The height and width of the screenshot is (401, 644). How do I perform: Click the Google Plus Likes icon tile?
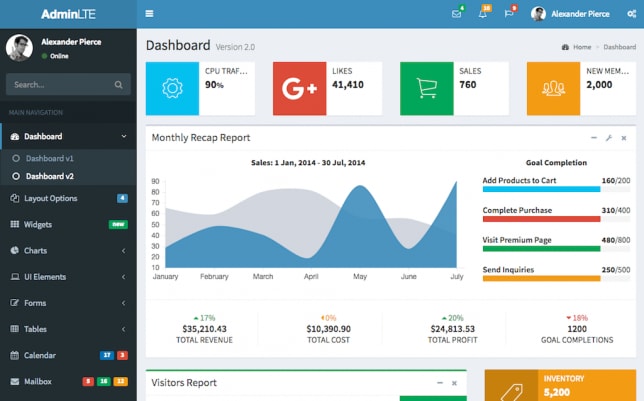point(299,88)
